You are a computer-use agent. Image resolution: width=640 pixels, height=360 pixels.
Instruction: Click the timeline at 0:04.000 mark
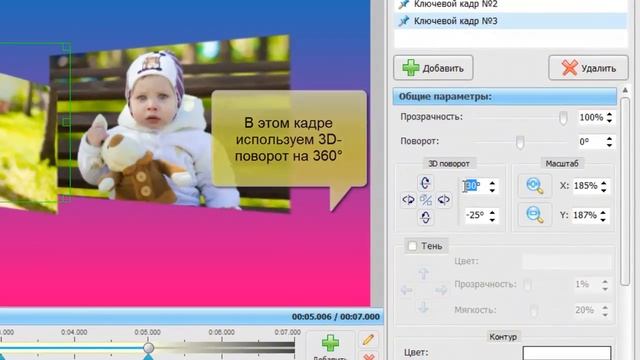tap(74, 333)
